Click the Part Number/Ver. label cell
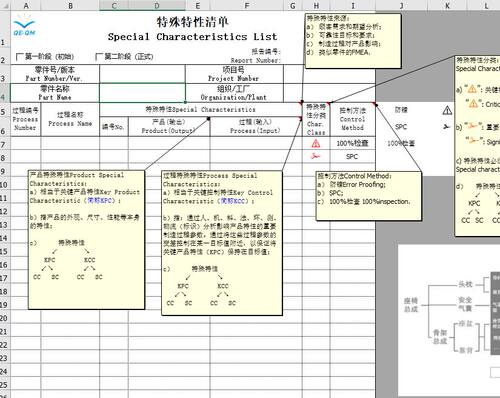Image resolution: width=500 pixels, height=398 pixels. (x=55, y=74)
